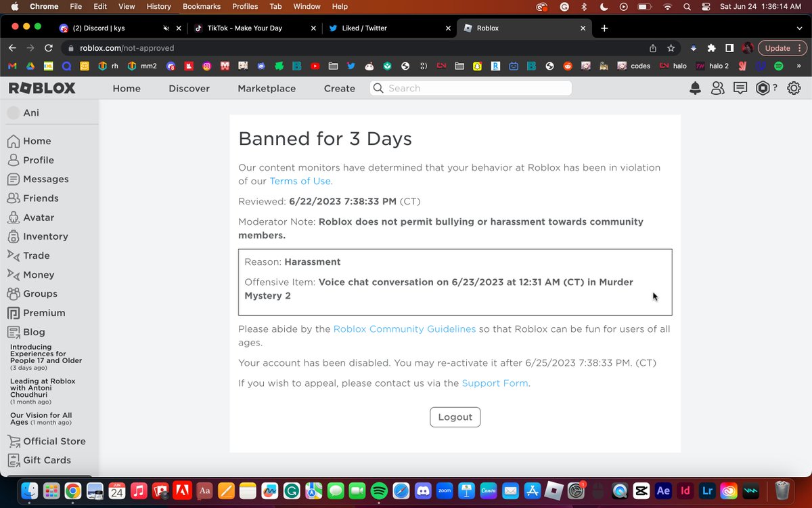The image size is (812, 508).
Task: Open CapCut from the dock
Action: point(641,490)
